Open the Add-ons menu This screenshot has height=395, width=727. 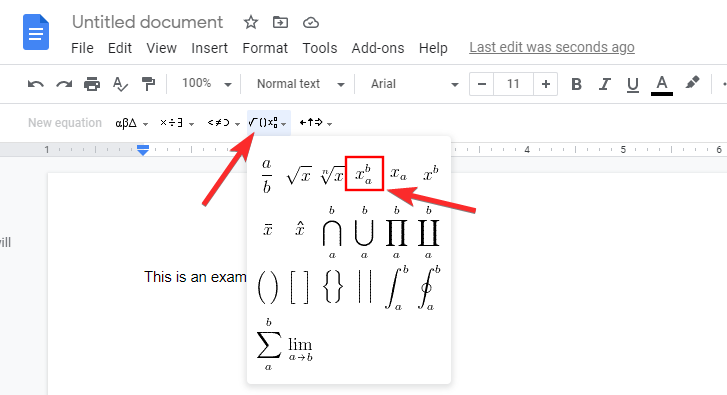pyautogui.click(x=377, y=48)
